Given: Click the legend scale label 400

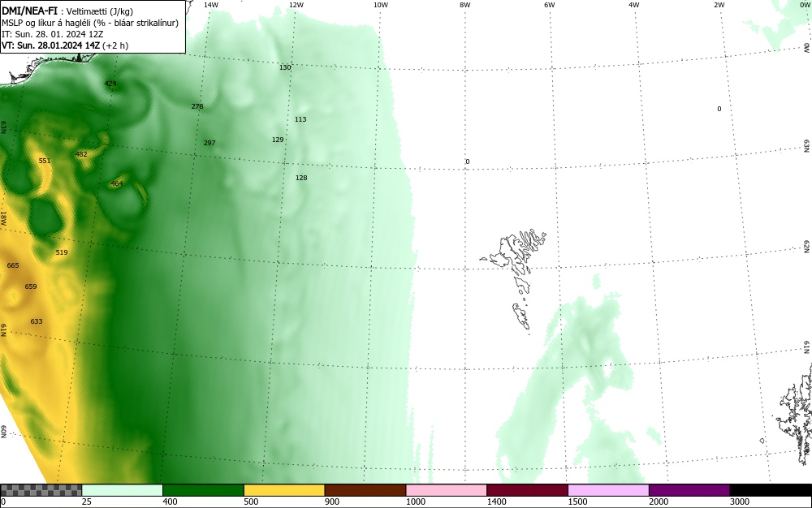Looking at the screenshot, I should pyautogui.click(x=171, y=502).
